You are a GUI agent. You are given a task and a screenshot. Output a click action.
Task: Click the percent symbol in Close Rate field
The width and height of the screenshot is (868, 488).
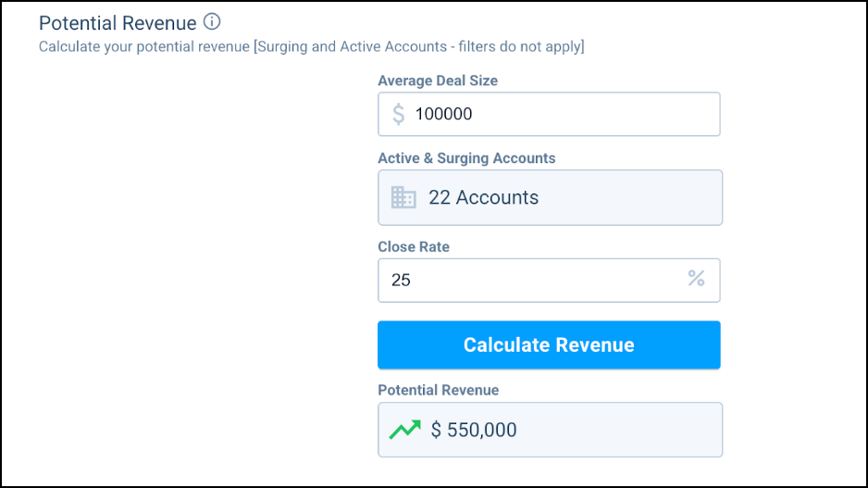696,279
